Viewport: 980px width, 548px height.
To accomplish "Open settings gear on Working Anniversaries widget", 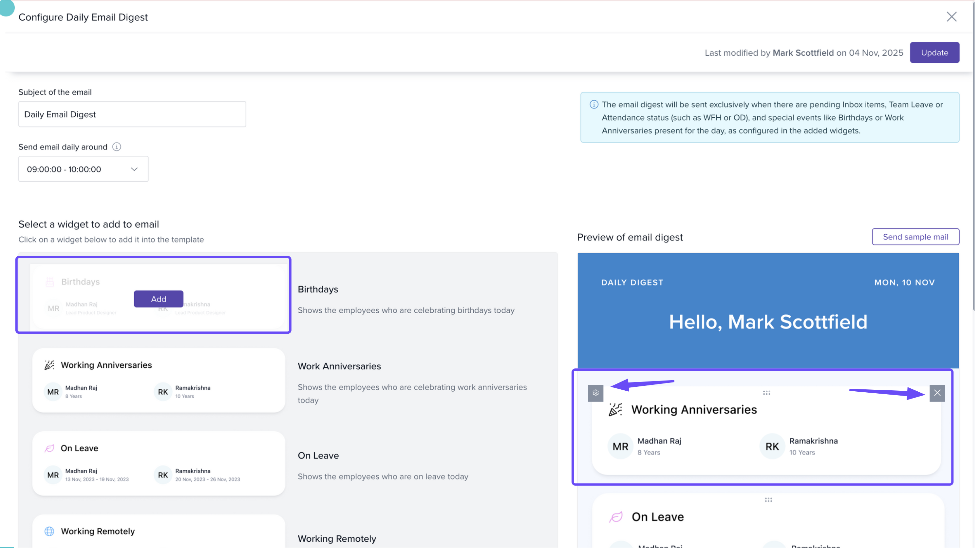I will pos(595,393).
